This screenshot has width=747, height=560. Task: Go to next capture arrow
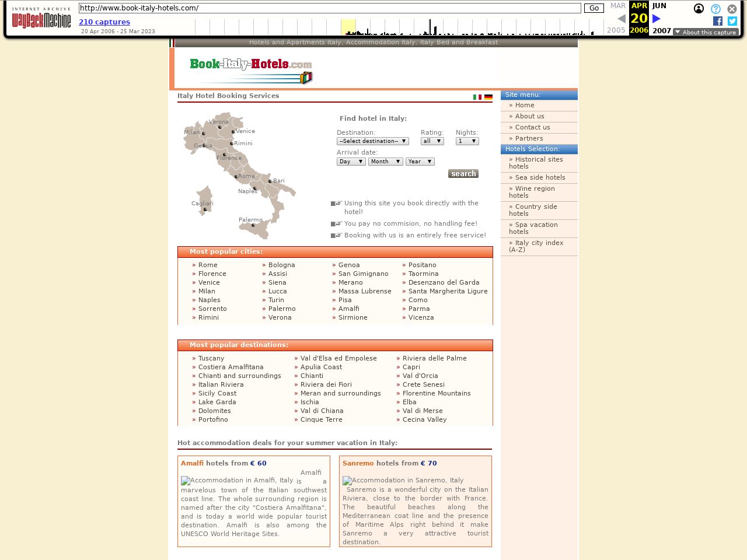(656, 19)
